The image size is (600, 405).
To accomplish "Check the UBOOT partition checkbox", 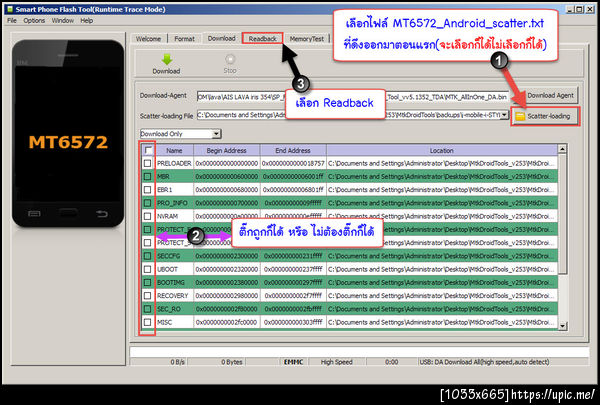I will point(147,269).
